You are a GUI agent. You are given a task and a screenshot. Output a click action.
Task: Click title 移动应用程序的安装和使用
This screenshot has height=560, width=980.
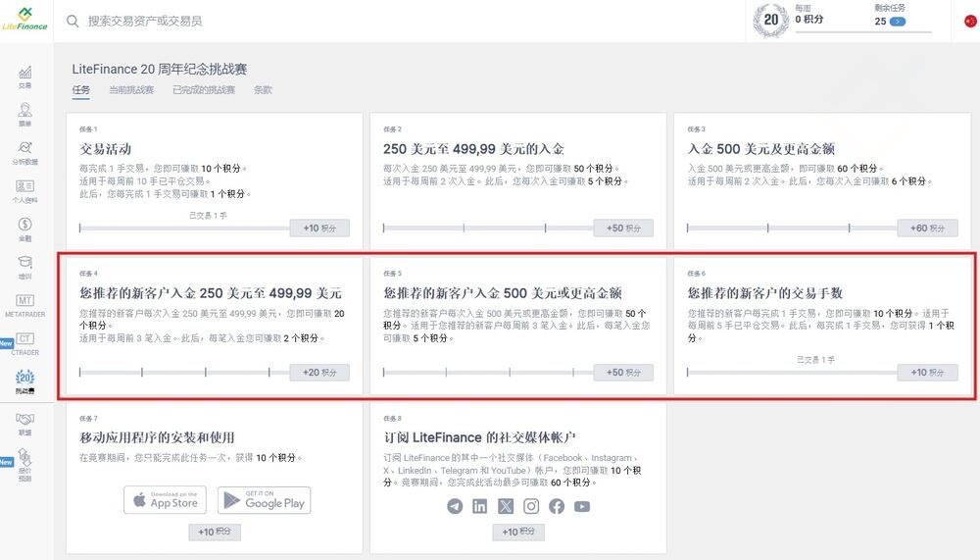point(157,437)
